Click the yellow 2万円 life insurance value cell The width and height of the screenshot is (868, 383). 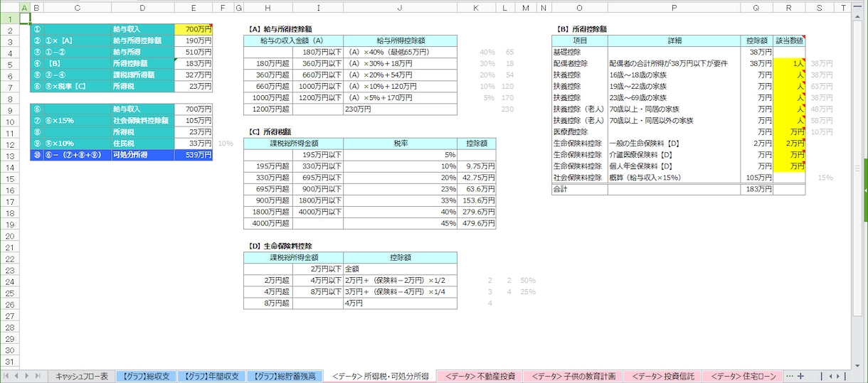tap(789, 143)
